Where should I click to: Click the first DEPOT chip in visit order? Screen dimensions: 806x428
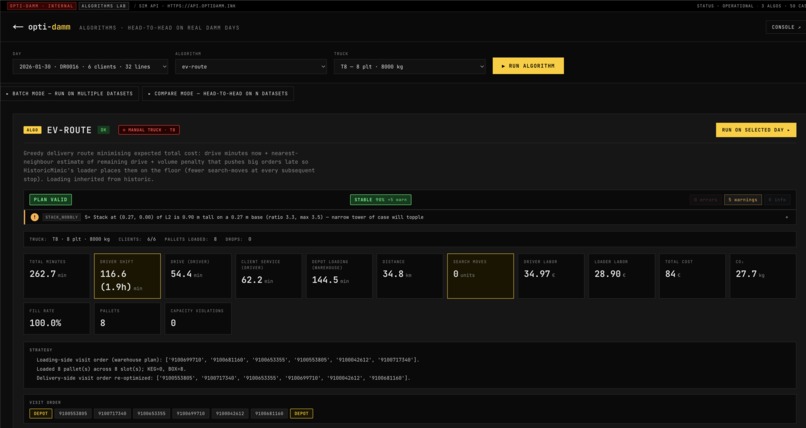[x=41, y=413]
